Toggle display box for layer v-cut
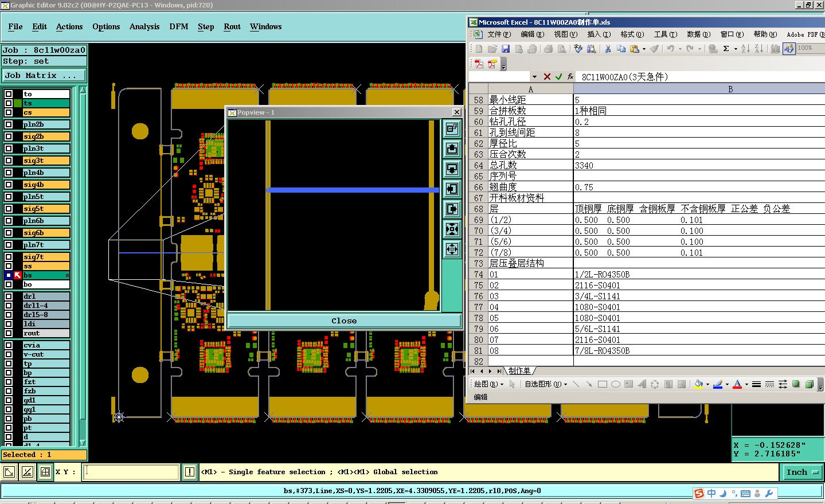Image resolution: width=825 pixels, height=504 pixels. pyautogui.click(x=9, y=354)
